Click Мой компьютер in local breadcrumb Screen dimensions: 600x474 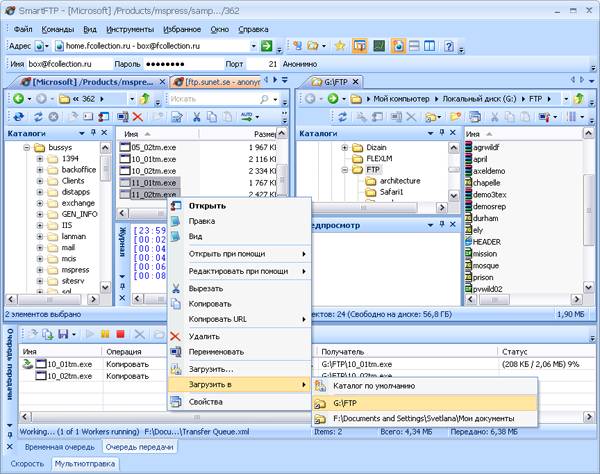pyautogui.click(x=401, y=99)
